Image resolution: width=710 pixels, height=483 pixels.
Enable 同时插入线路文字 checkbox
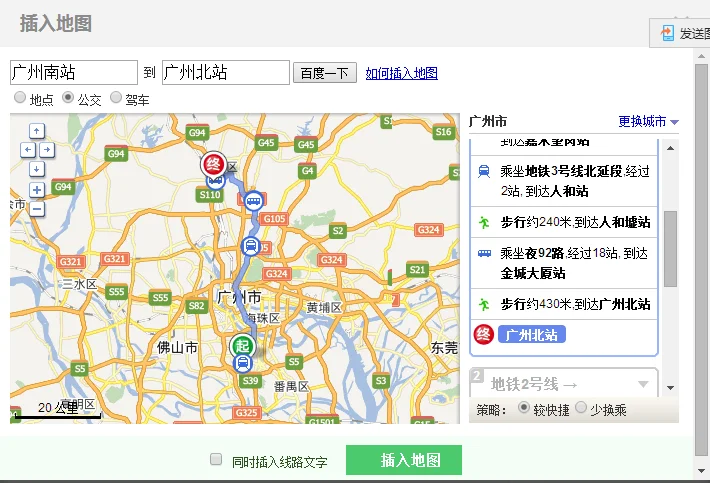tap(216, 459)
